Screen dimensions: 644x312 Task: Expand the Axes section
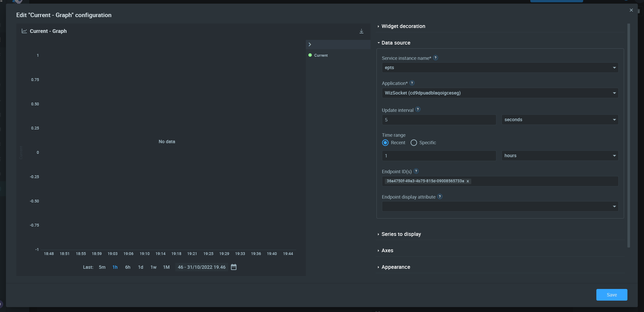(387, 250)
